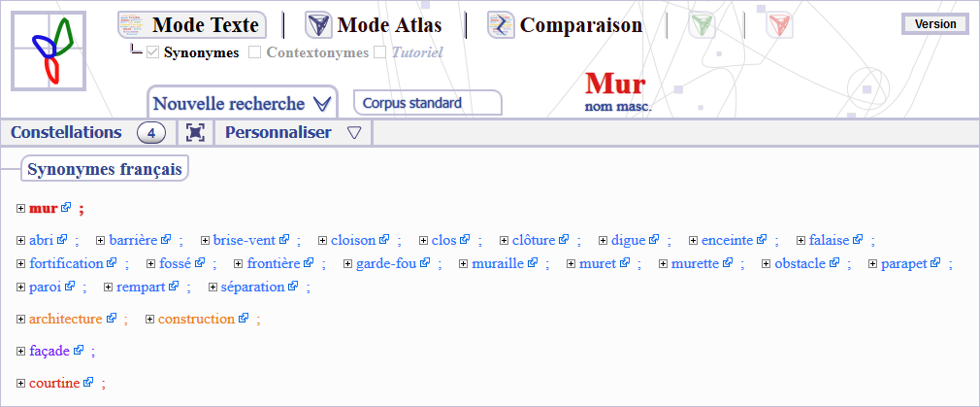This screenshot has width=980, height=407.
Task: Expand the Nouvelle recherche panel
Action: pos(242,103)
